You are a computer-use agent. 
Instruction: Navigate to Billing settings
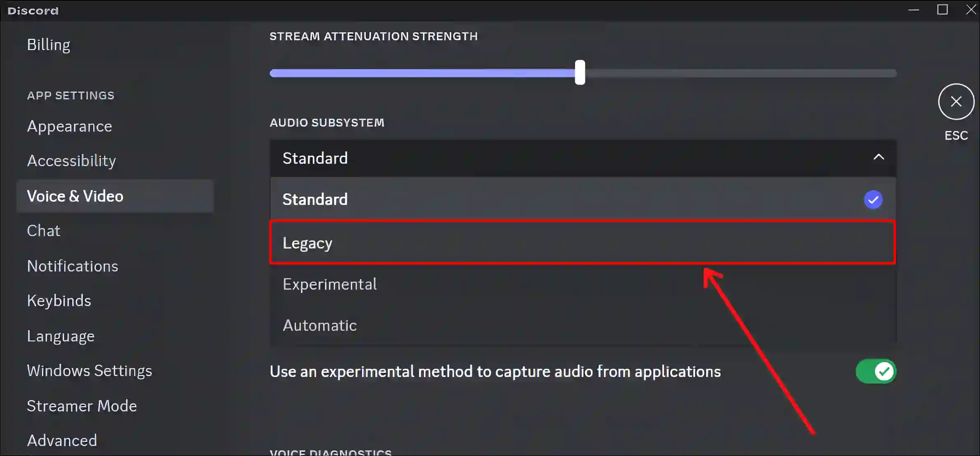[x=48, y=44]
